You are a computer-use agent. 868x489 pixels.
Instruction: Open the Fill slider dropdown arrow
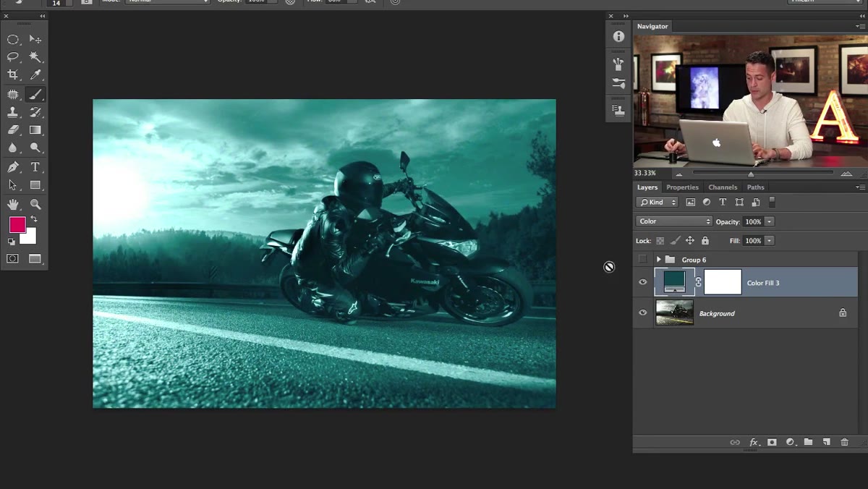click(x=769, y=241)
